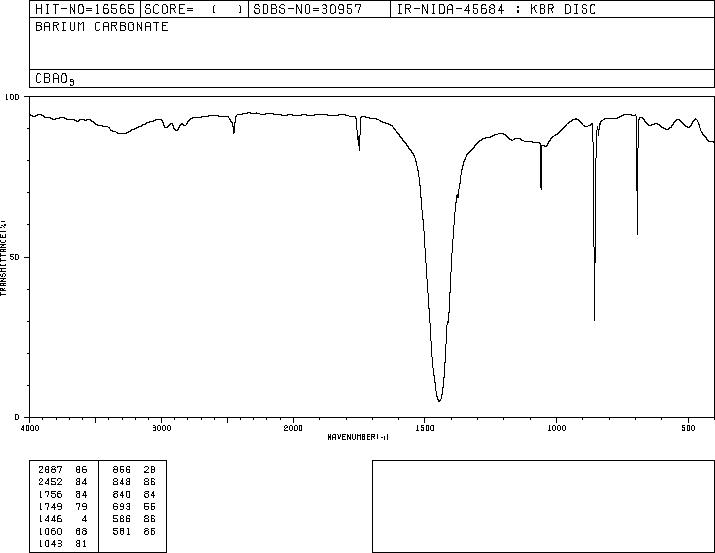Click the empty comment box at the bottom right
Viewport: 715px width, 553px height.
click(543, 506)
